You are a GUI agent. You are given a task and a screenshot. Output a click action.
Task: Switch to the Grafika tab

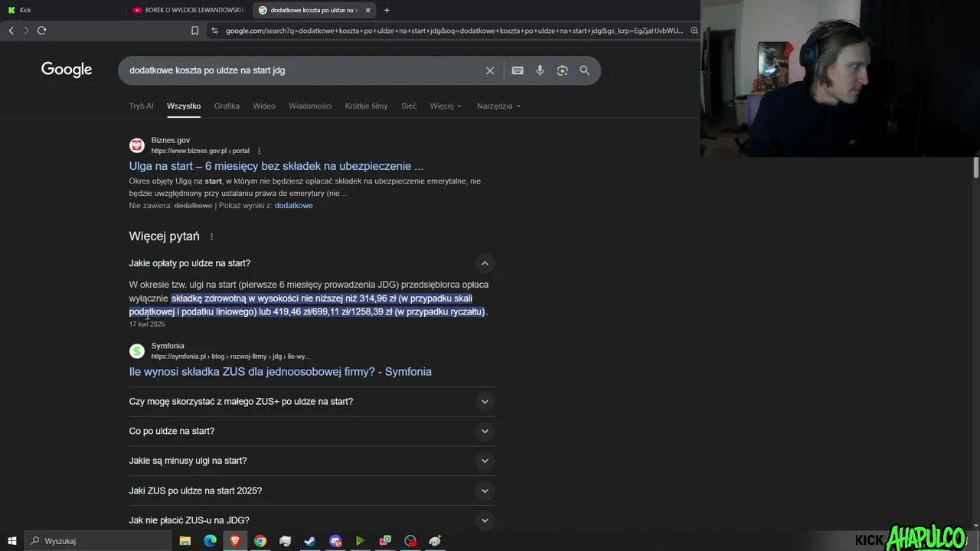227,106
